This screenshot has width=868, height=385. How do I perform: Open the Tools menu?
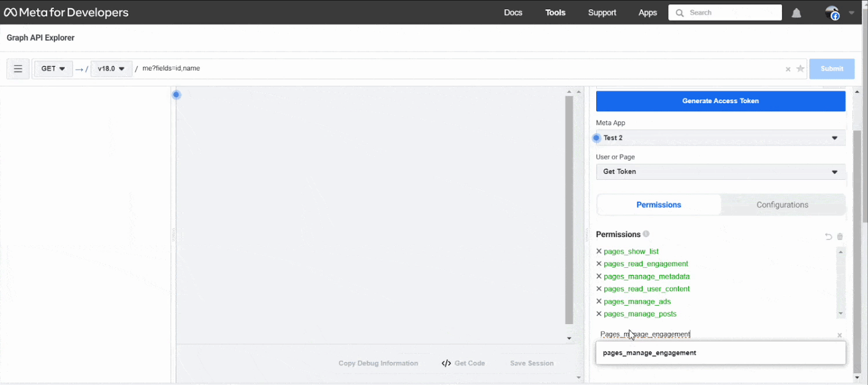click(555, 12)
